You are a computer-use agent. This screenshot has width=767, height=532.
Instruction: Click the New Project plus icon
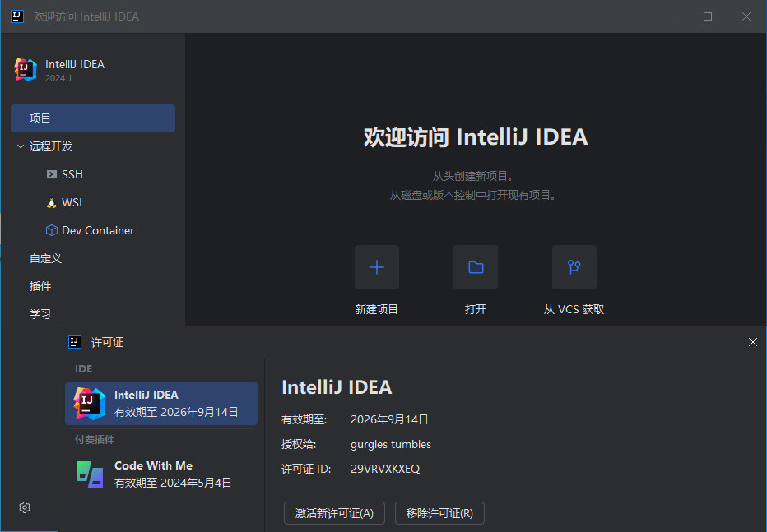[x=377, y=267]
